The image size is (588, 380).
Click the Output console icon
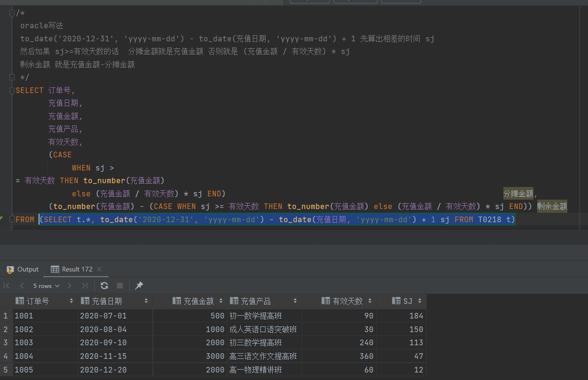point(10,269)
